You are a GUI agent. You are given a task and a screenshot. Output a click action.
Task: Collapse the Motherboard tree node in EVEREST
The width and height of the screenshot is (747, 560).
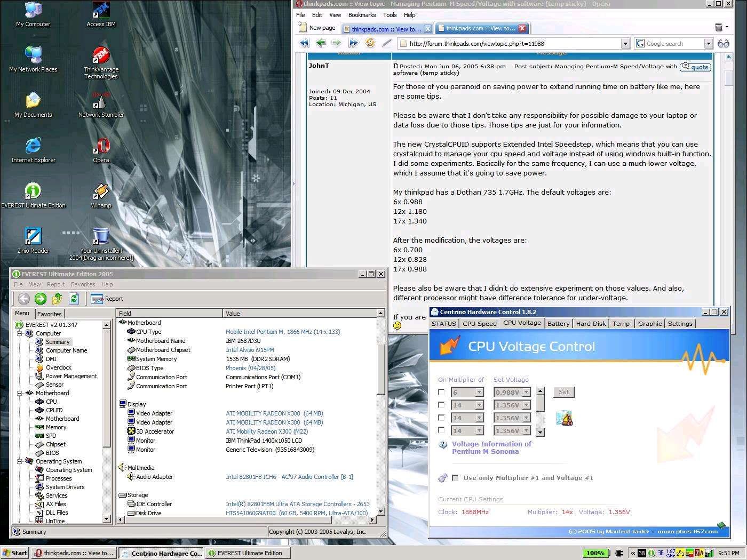(20, 393)
